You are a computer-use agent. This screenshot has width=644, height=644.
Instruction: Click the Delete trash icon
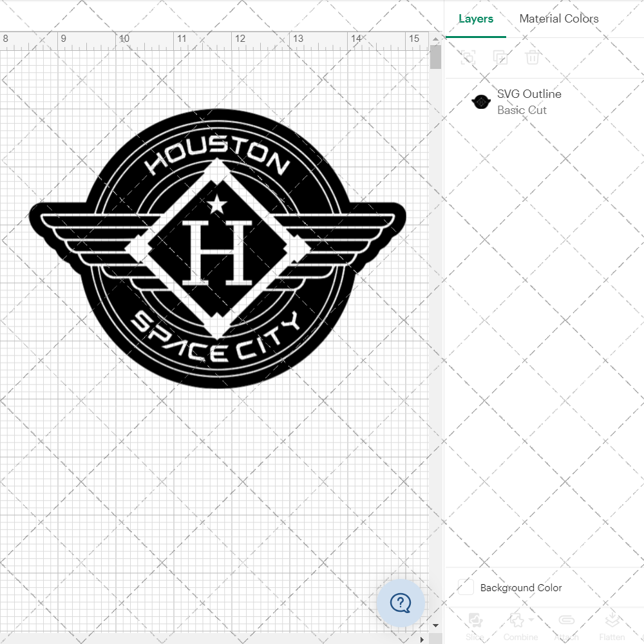[x=532, y=57]
